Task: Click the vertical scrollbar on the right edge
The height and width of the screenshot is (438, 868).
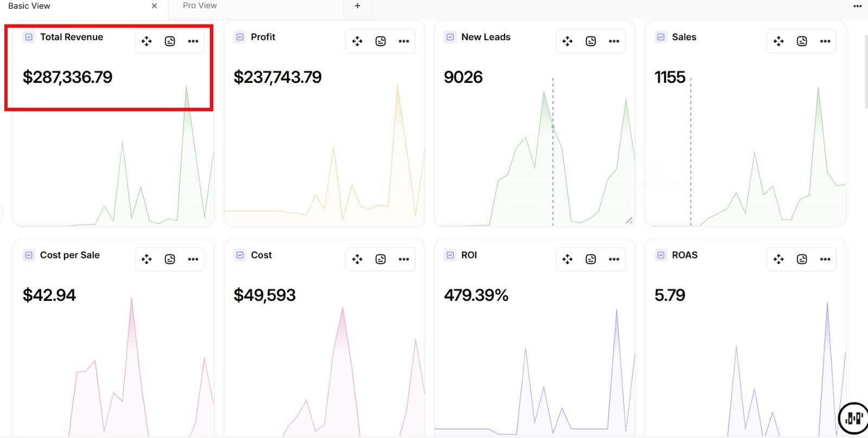Action: click(866, 70)
